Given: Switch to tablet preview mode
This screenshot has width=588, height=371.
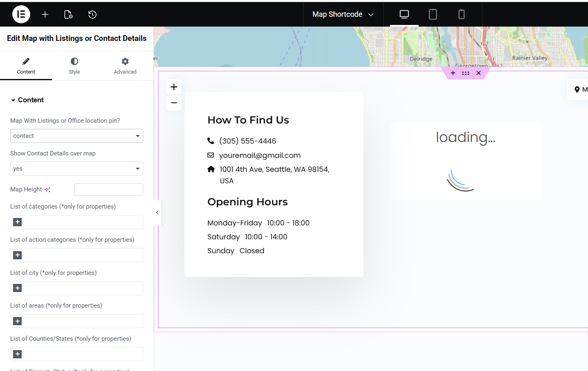Looking at the screenshot, I should [x=433, y=14].
